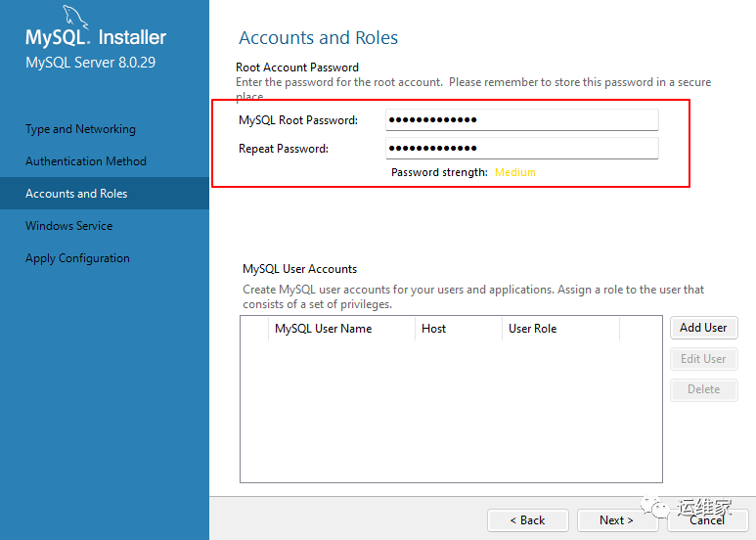Click the MySQL User Accounts heading
This screenshot has height=540, width=756.
(x=299, y=269)
